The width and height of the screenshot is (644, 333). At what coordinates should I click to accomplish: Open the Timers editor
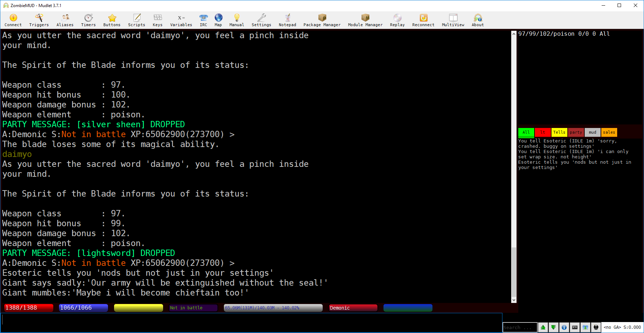click(88, 20)
